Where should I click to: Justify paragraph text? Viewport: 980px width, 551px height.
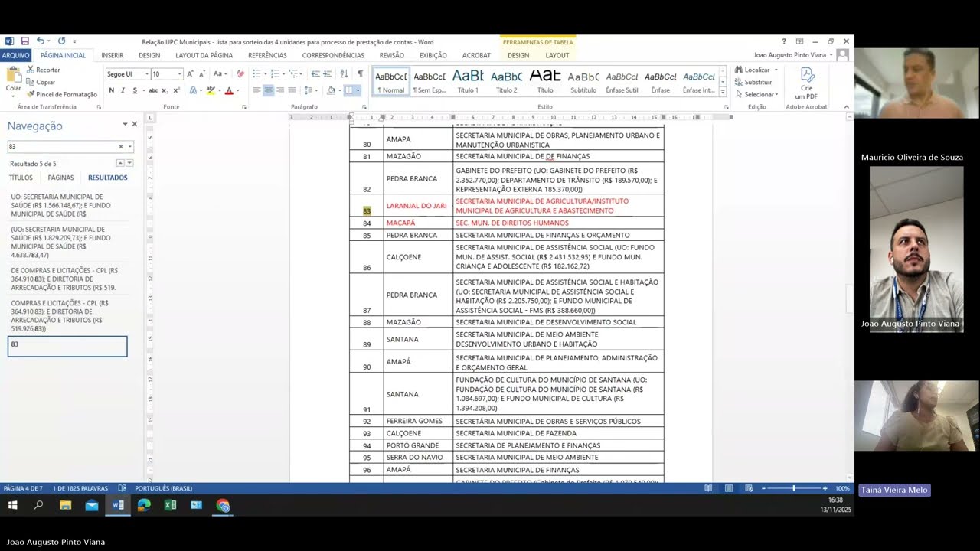coord(292,90)
